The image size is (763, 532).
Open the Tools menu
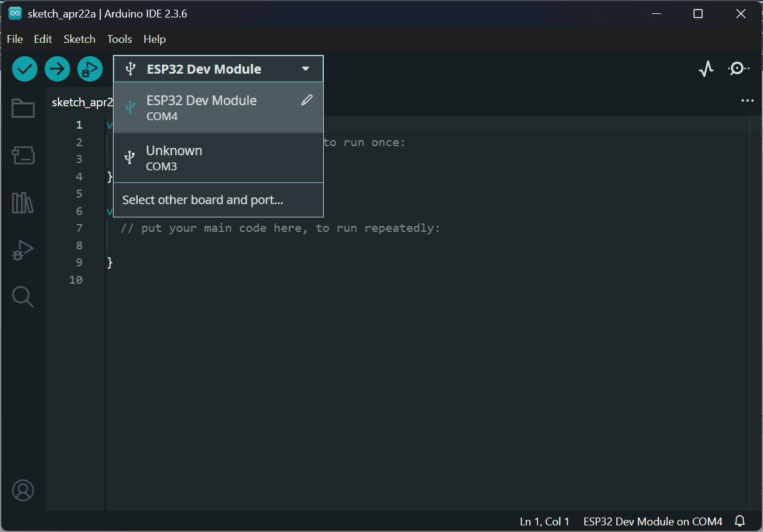(119, 39)
